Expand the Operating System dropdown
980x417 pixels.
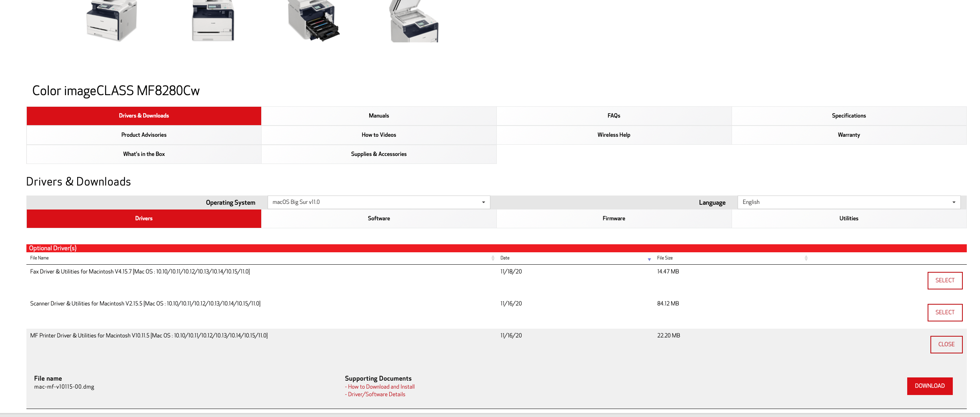click(379, 202)
